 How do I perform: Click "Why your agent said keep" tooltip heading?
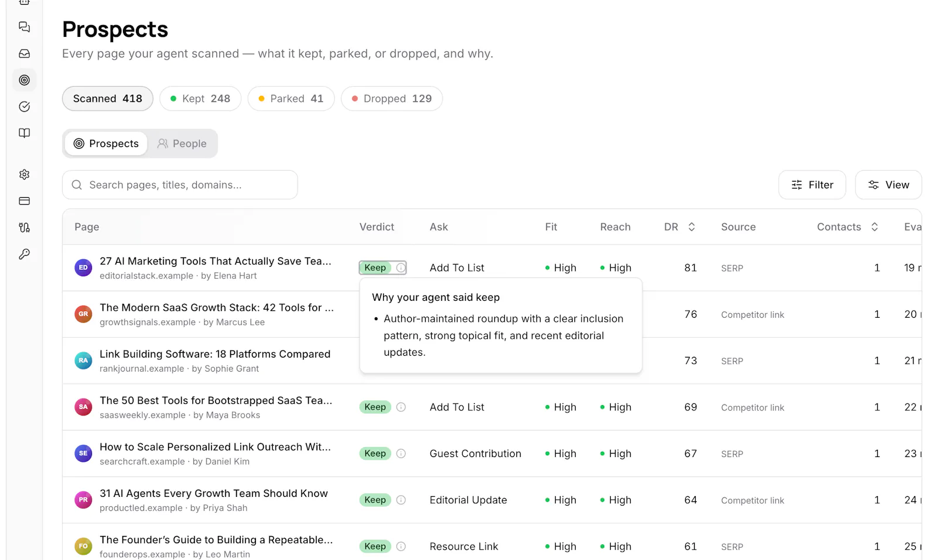(x=436, y=297)
